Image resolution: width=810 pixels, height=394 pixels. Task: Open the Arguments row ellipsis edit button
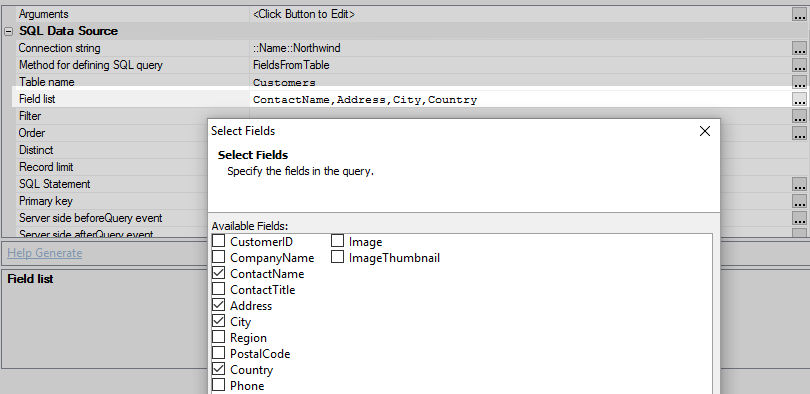click(799, 14)
